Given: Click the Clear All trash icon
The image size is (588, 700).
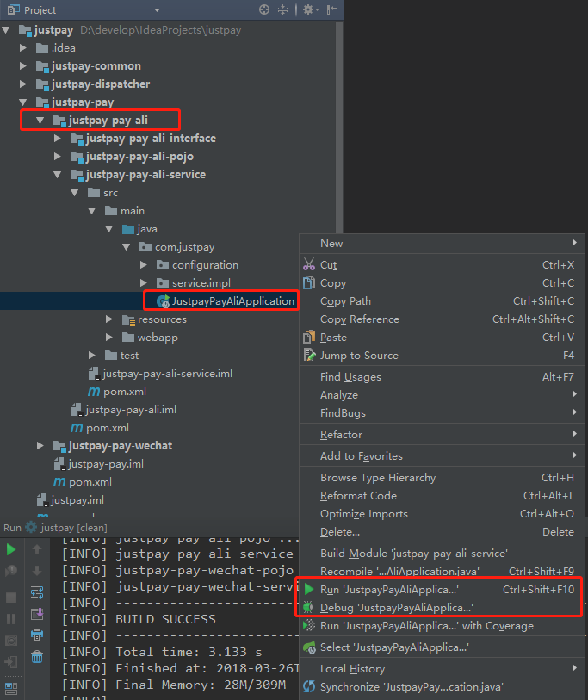Looking at the screenshot, I should click(37, 657).
